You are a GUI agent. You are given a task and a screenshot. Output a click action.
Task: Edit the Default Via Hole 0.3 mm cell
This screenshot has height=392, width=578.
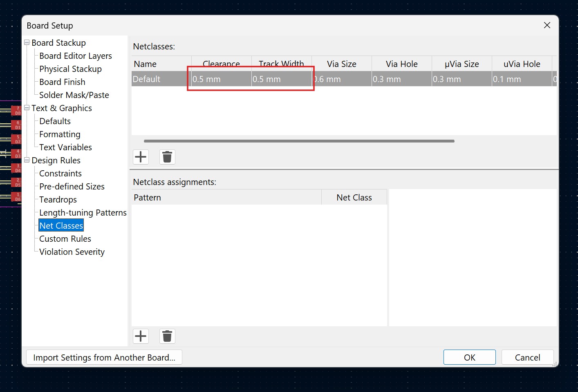tap(402, 79)
